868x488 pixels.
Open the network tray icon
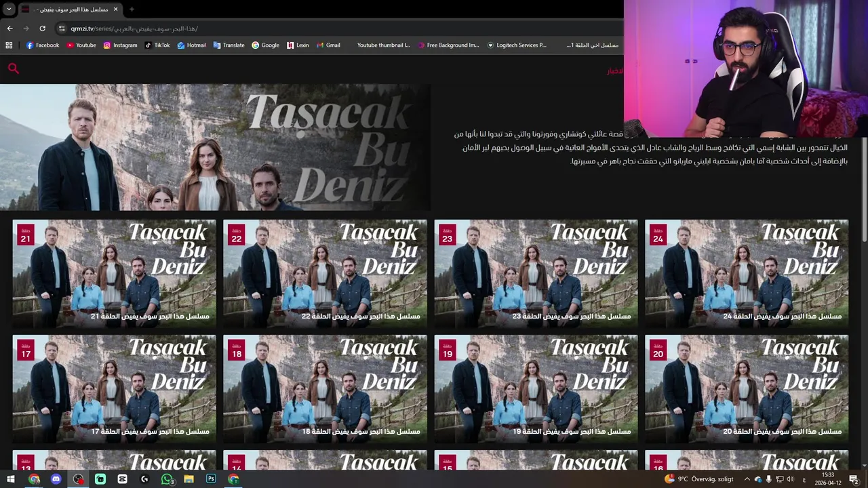point(779,479)
